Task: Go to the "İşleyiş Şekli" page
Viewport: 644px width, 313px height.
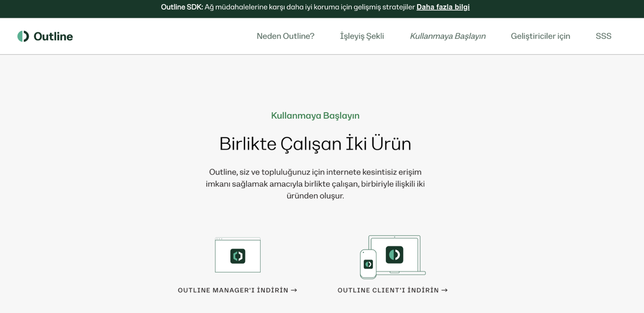Action: coord(362,36)
